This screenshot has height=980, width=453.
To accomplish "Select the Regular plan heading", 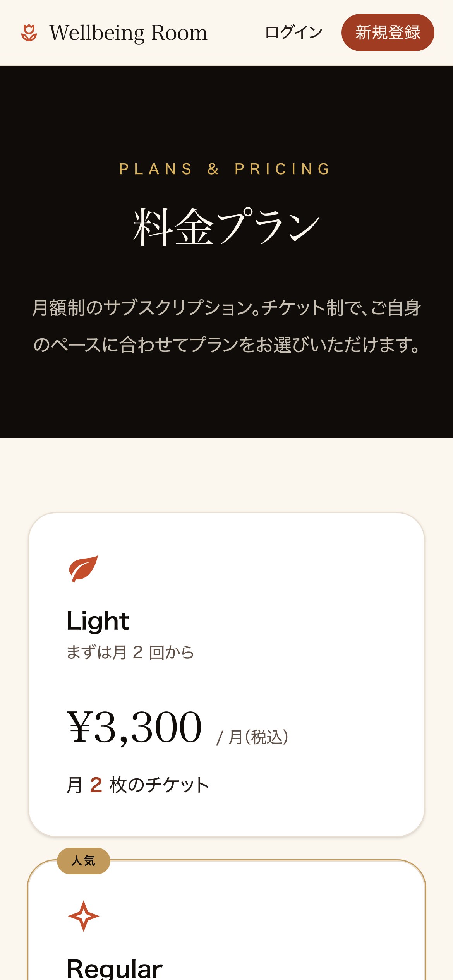I will (x=115, y=969).
